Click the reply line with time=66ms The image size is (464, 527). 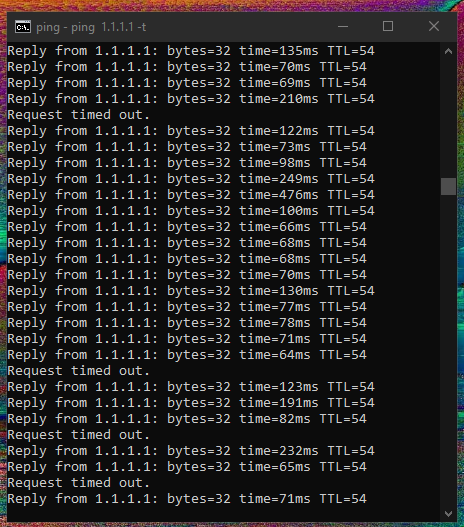tap(187, 227)
